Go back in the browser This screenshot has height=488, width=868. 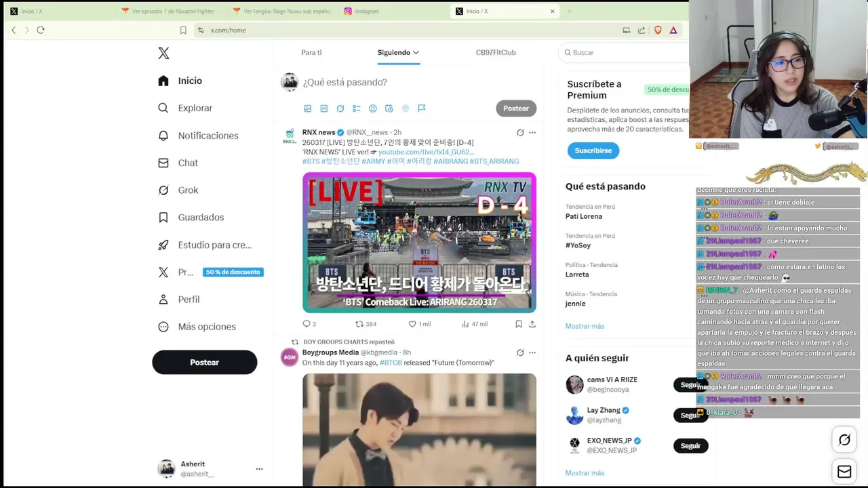click(x=14, y=30)
